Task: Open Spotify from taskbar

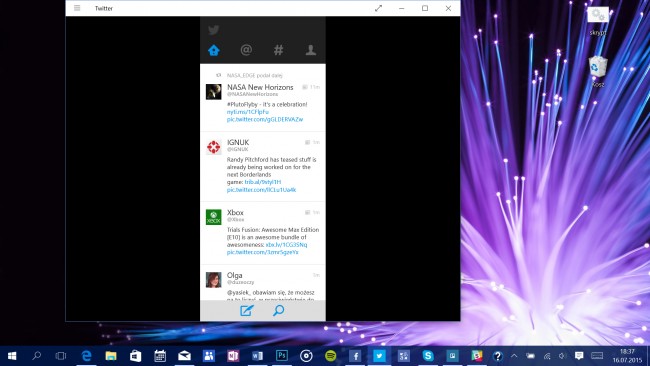Action: click(331, 356)
